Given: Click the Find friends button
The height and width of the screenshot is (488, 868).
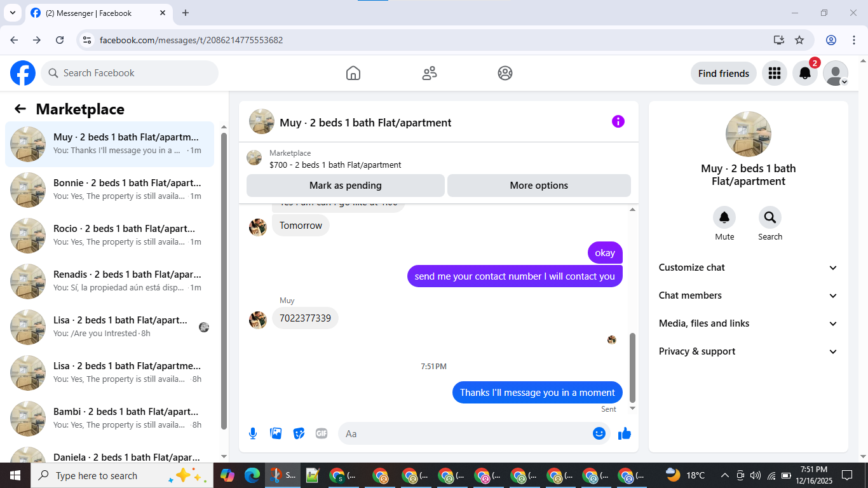Looking at the screenshot, I should [x=724, y=73].
